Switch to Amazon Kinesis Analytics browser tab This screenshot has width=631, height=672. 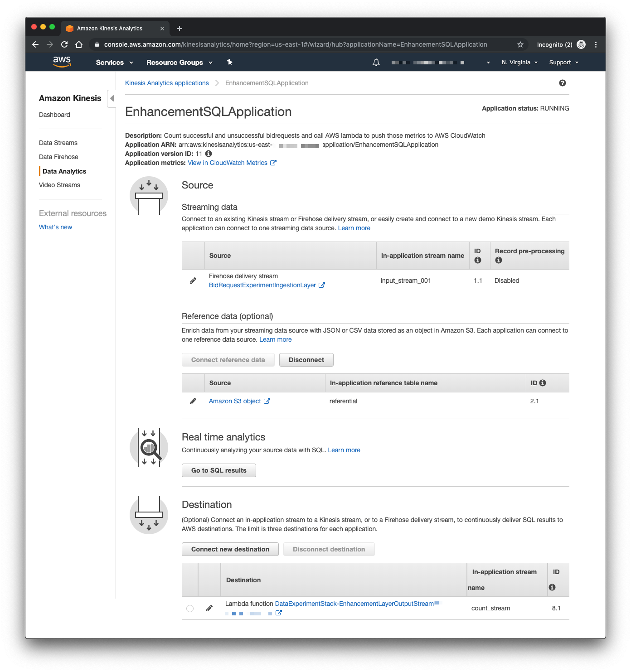tap(115, 28)
